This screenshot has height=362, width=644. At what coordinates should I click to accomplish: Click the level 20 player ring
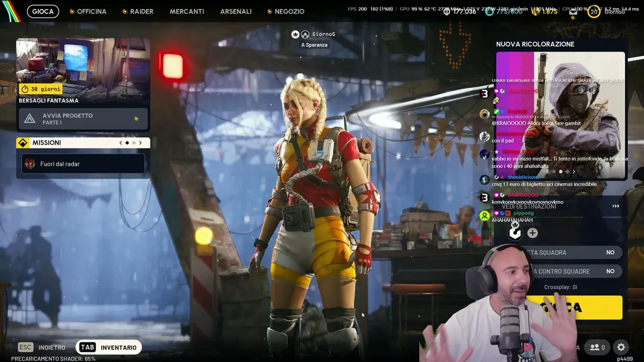[594, 12]
